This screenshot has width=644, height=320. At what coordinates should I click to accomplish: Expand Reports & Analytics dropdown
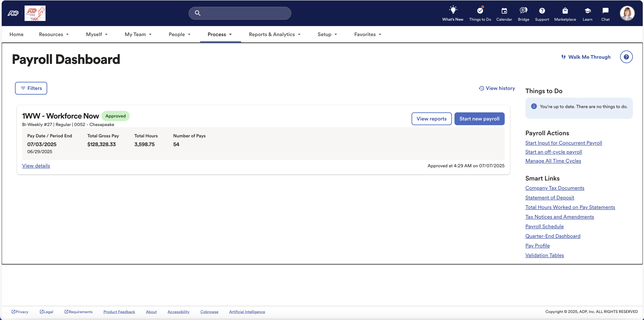[274, 35]
